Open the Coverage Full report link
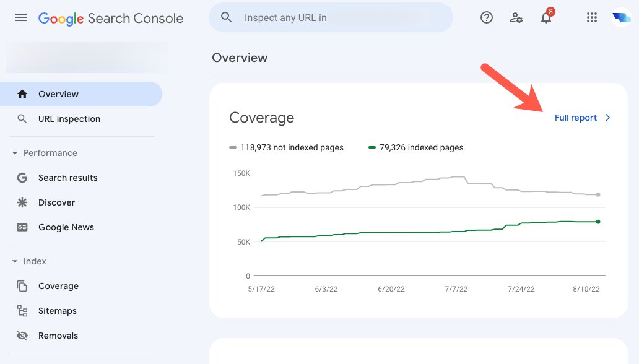The width and height of the screenshot is (639, 364). click(x=575, y=118)
